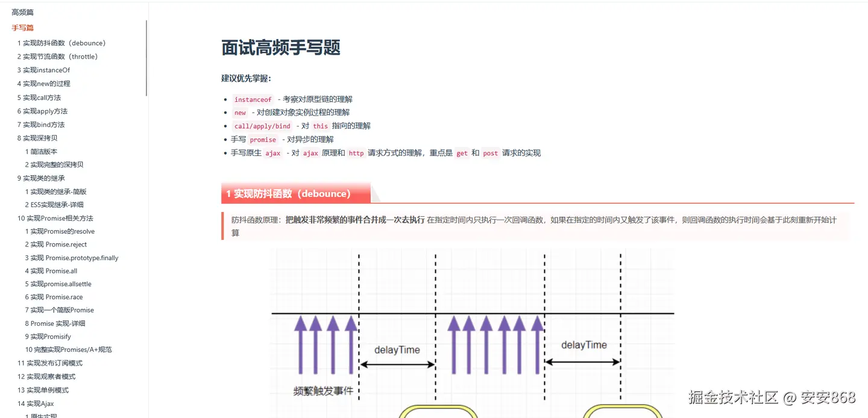Open sidebar item 12 实现观察者模式

46,376
